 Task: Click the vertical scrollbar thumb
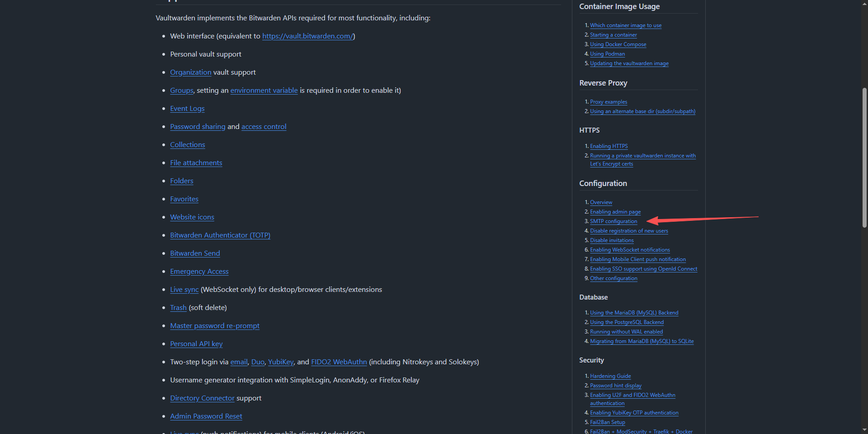tap(864, 158)
